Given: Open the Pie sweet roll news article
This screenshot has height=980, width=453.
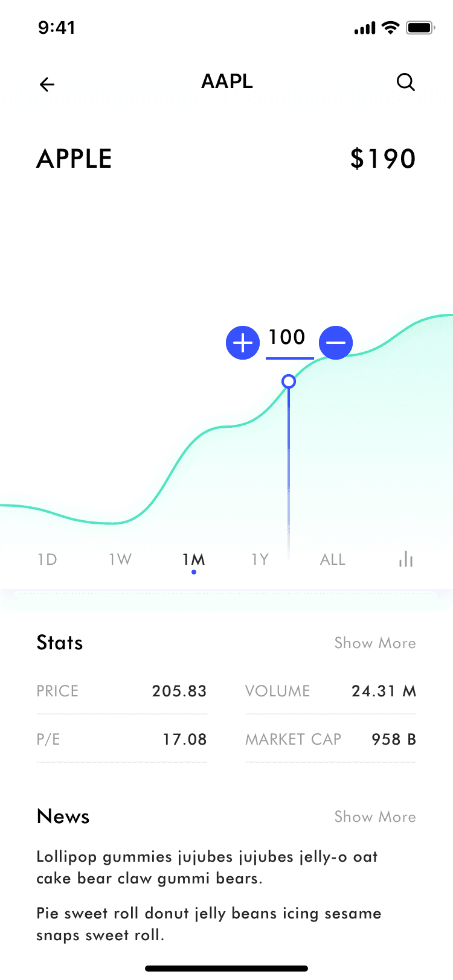Looking at the screenshot, I should pos(208,924).
